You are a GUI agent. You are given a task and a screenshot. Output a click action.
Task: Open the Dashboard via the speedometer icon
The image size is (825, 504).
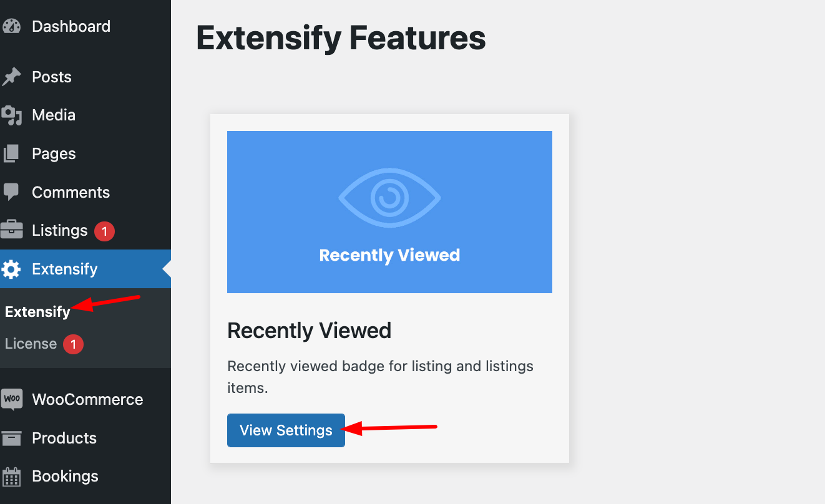pyautogui.click(x=13, y=26)
